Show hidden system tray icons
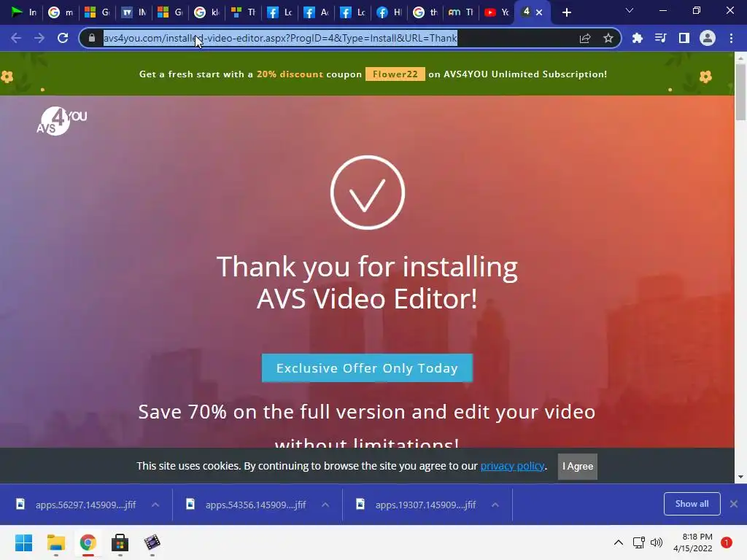 tap(619, 542)
